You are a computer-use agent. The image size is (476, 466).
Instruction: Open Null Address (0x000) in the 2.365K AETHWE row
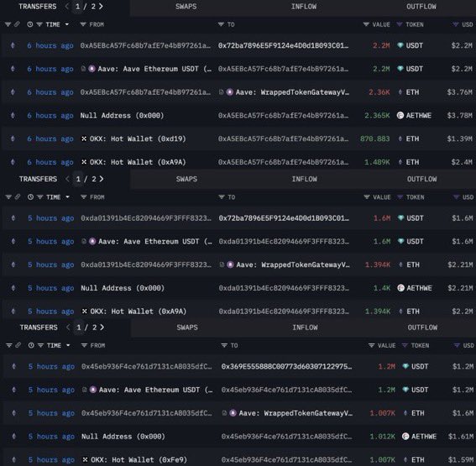pos(122,115)
